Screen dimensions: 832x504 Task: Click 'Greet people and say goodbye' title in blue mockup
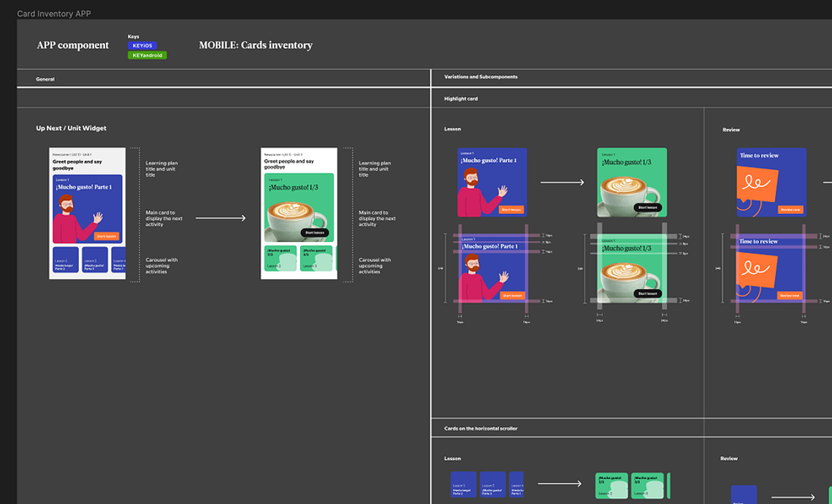[77, 164]
